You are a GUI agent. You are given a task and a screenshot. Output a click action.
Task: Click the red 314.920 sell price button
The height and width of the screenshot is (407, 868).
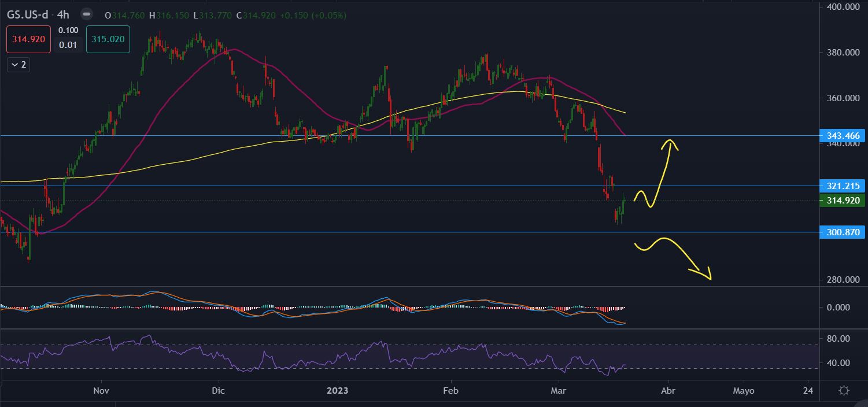click(29, 39)
